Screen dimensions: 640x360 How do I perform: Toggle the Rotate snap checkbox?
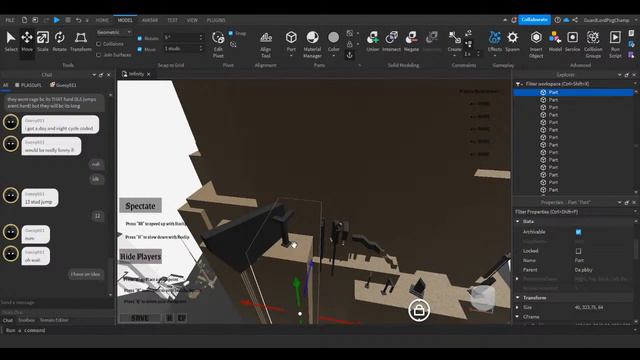(x=140, y=38)
